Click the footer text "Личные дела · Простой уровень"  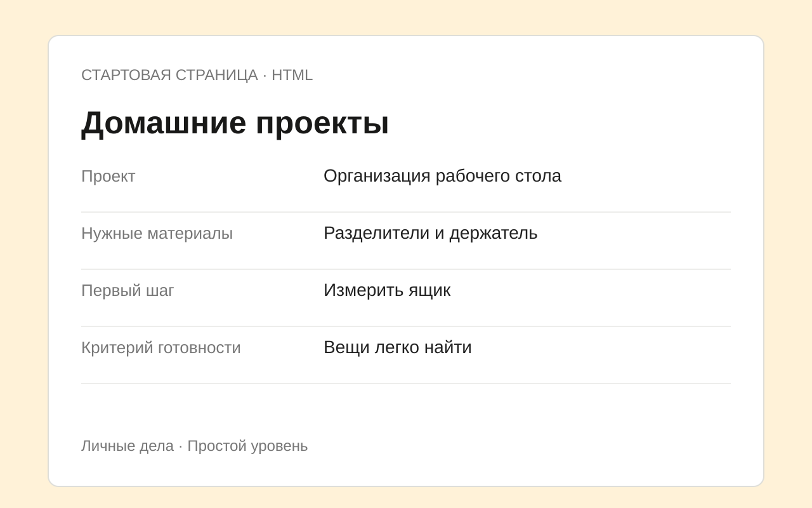point(195,446)
